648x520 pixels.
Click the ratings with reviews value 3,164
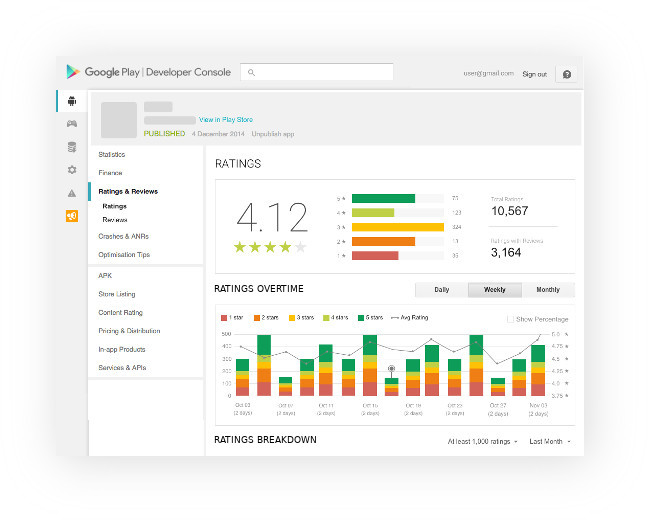[506, 253]
